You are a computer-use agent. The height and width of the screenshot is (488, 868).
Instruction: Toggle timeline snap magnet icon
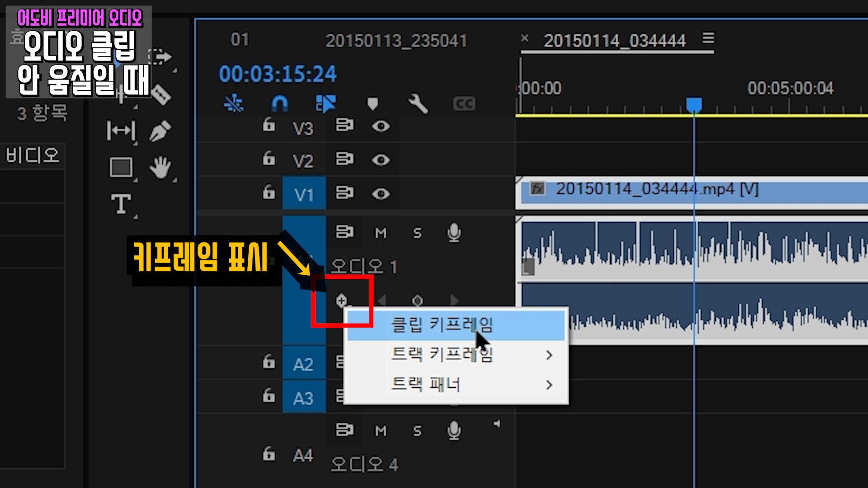click(279, 104)
